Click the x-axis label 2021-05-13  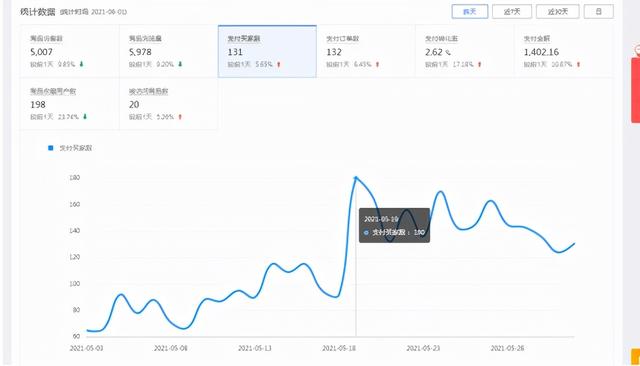pyautogui.click(x=255, y=348)
